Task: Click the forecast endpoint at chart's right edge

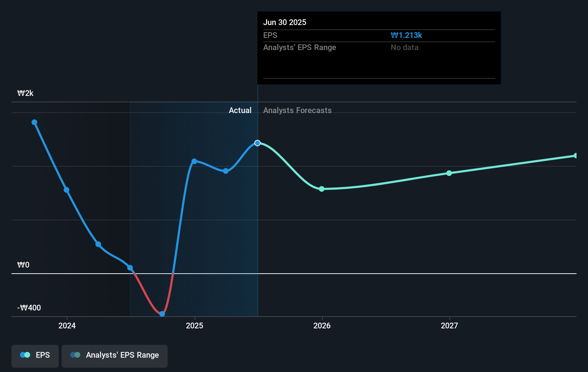Action: coord(576,155)
